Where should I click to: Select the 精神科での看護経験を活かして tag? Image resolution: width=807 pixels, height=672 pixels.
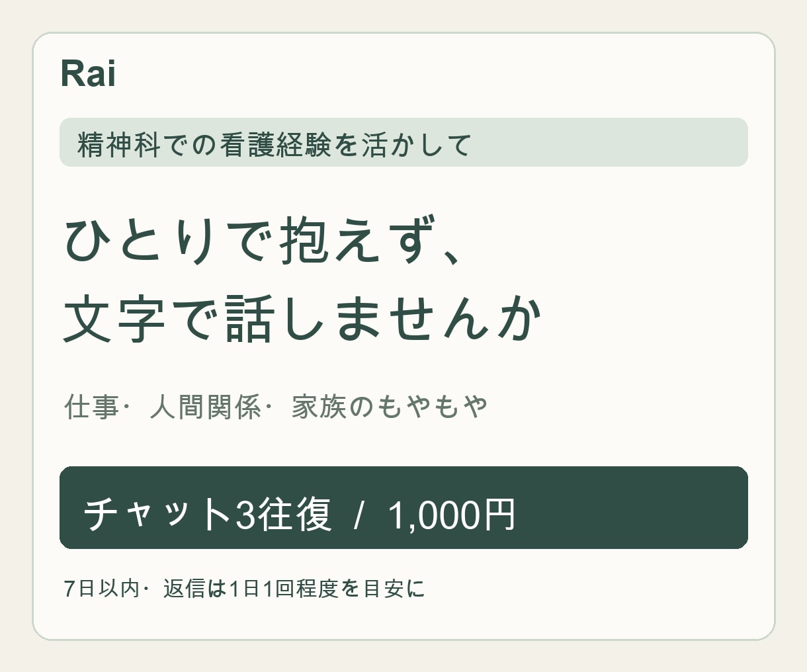click(x=403, y=142)
